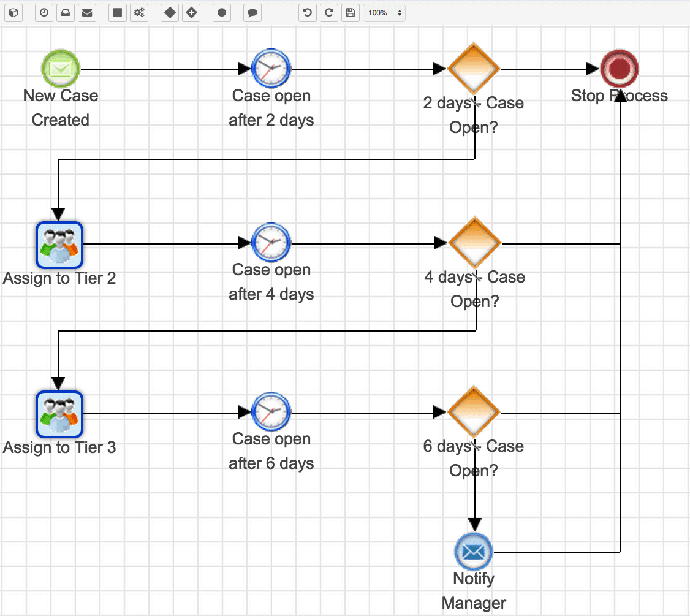This screenshot has height=616, width=690.
Task: Click the 'Case open after 4 days' label
Action: coord(271,282)
